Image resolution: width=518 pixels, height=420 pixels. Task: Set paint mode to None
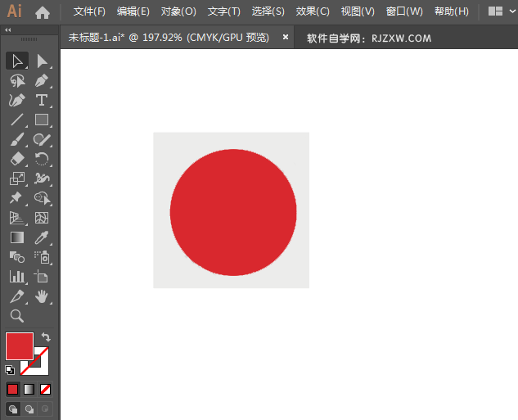click(46, 389)
